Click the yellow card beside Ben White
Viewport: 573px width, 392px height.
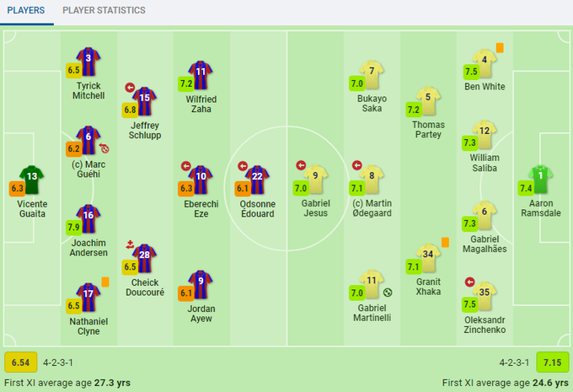point(500,48)
